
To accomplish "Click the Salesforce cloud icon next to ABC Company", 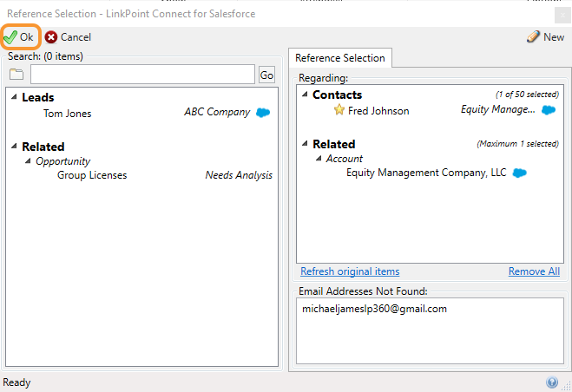I will pyautogui.click(x=263, y=113).
